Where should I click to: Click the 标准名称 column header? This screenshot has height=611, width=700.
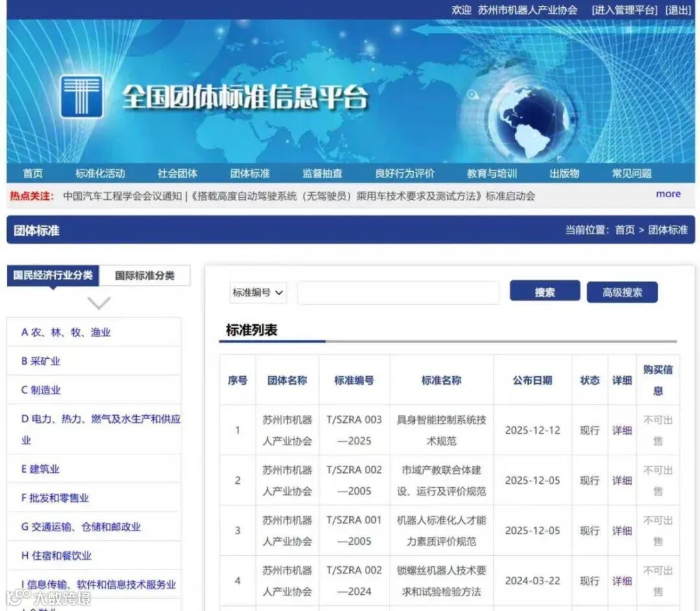tap(441, 380)
